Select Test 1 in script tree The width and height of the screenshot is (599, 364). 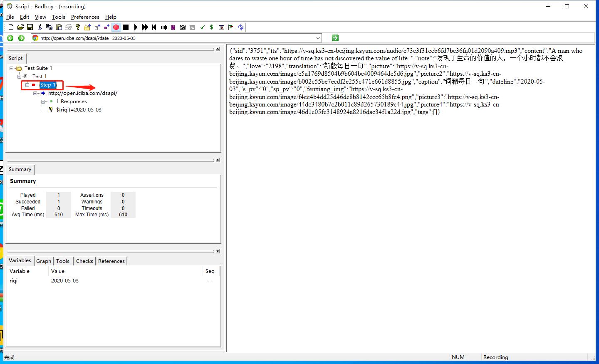point(40,77)
